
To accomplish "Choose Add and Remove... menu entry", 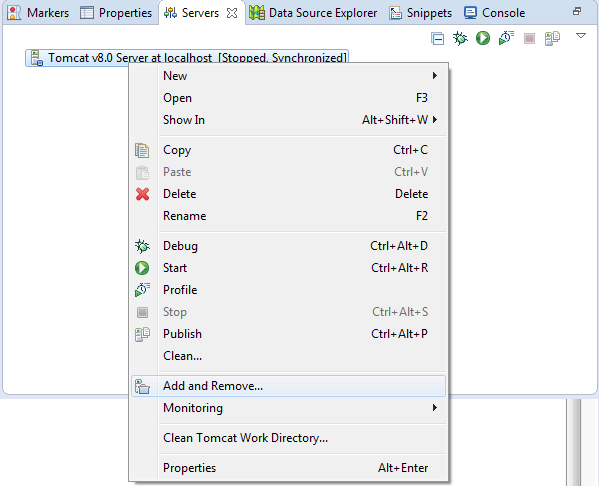I will pyautogui.click(x=288, y=386).
